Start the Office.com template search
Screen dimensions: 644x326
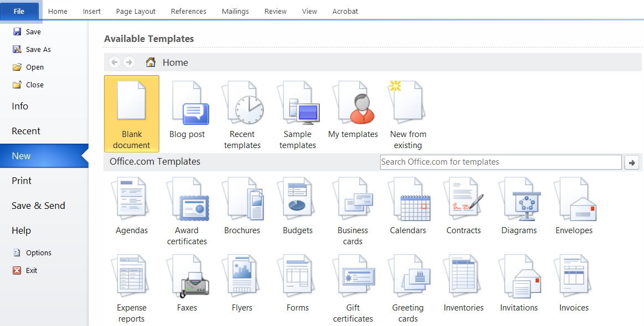click(632, 162)
